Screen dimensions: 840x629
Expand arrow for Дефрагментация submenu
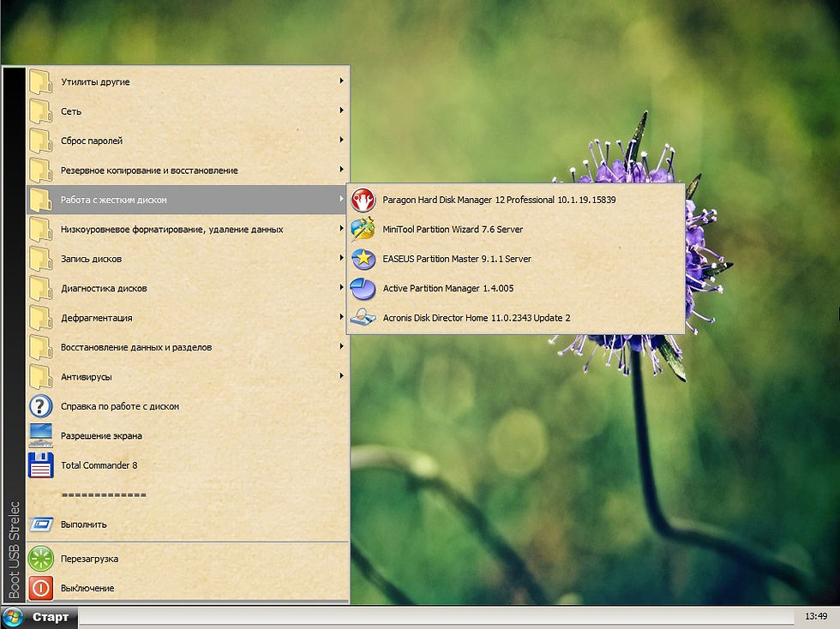341,317
